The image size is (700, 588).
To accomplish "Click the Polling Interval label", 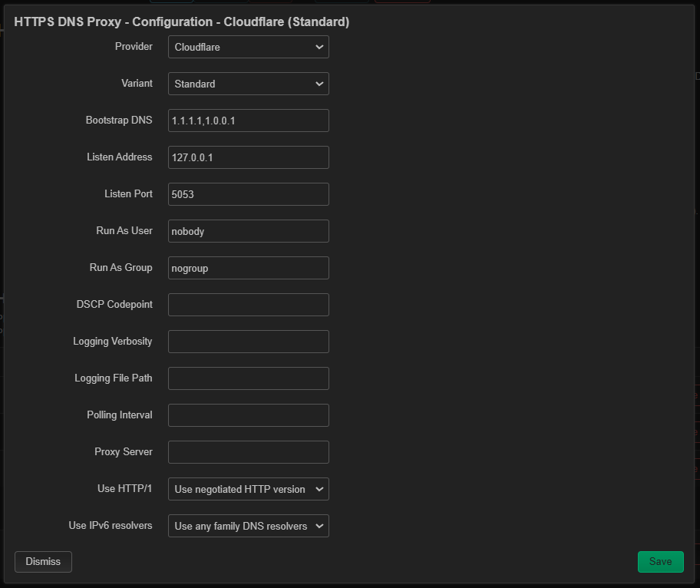I will 119,415.
